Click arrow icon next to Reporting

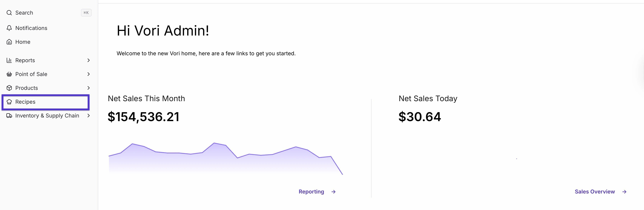tap(333, 192)
